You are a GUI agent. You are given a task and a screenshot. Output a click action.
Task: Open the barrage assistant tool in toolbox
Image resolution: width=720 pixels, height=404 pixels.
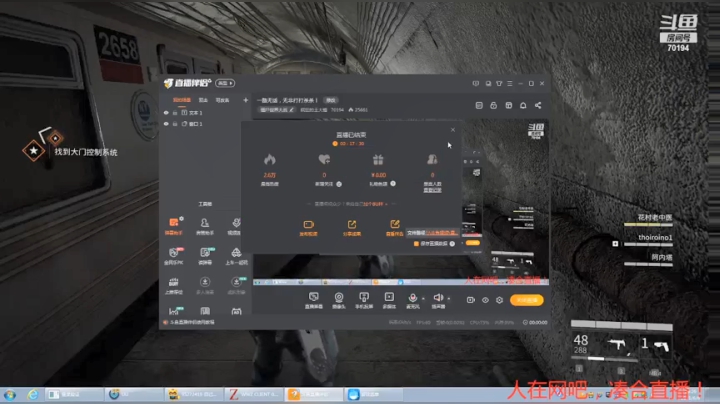pyautogui.click(x=173, y=226)
